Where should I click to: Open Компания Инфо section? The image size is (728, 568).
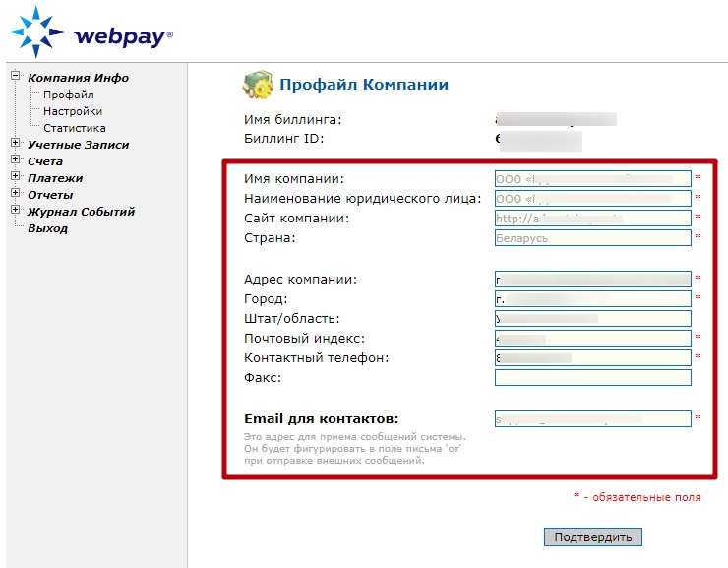[x=78, y=78]
